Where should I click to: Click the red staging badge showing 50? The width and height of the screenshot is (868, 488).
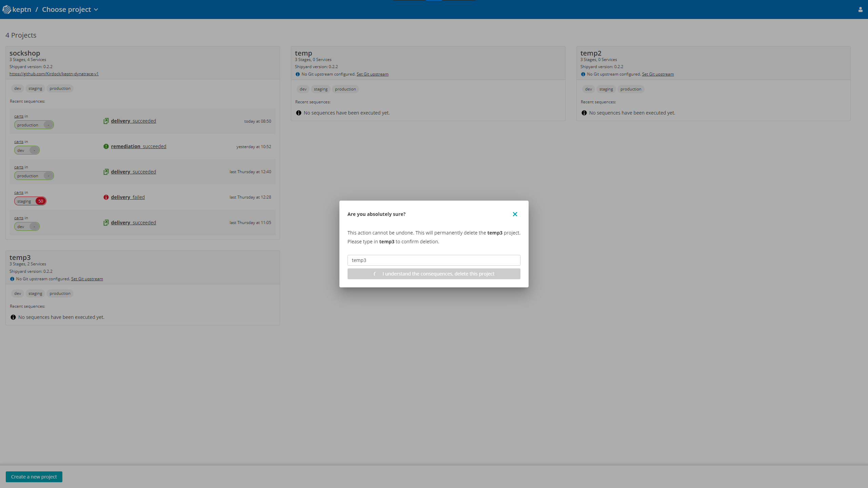30,201
